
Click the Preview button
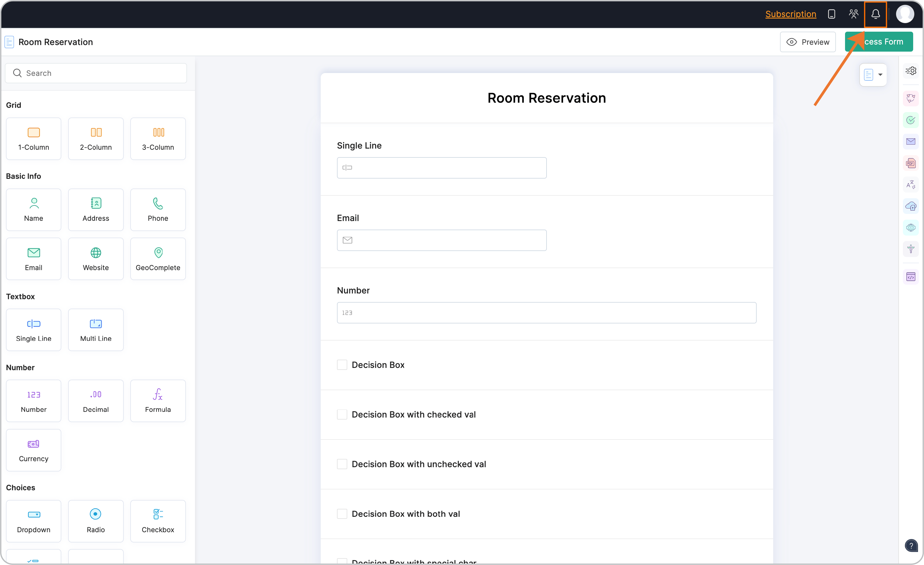[808, 42]
